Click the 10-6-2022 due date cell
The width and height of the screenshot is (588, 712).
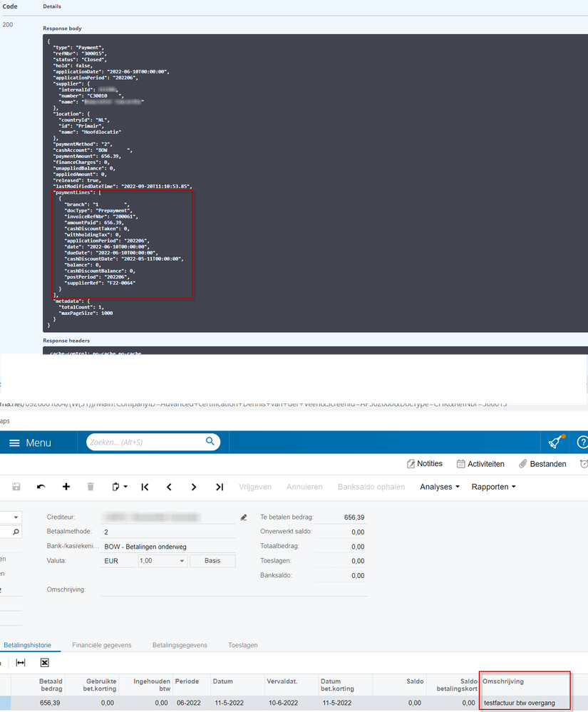click(x=284, y=703)
